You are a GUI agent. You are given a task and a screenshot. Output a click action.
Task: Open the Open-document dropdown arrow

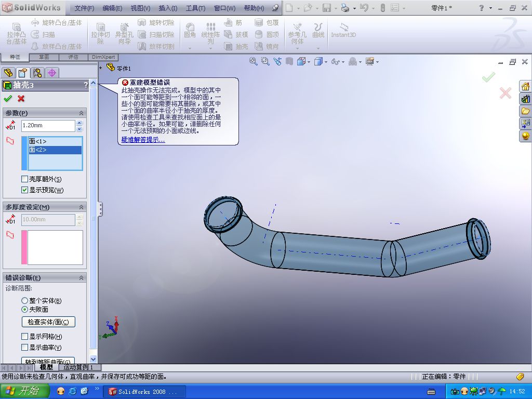tap(316, 8)
